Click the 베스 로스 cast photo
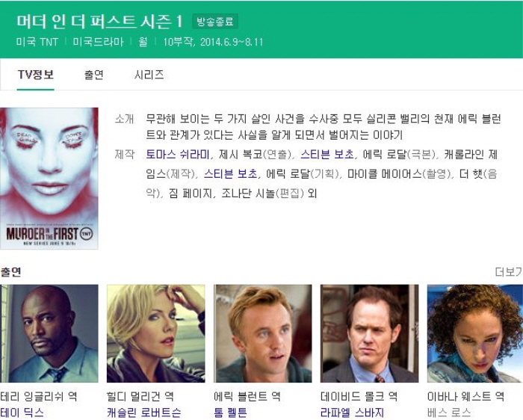The image size is (523, 420). click(475, 333)
